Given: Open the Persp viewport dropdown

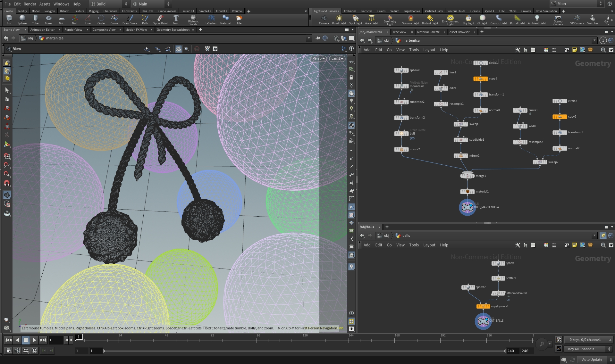Looking at the screenshot, I should tap(319, 59).
